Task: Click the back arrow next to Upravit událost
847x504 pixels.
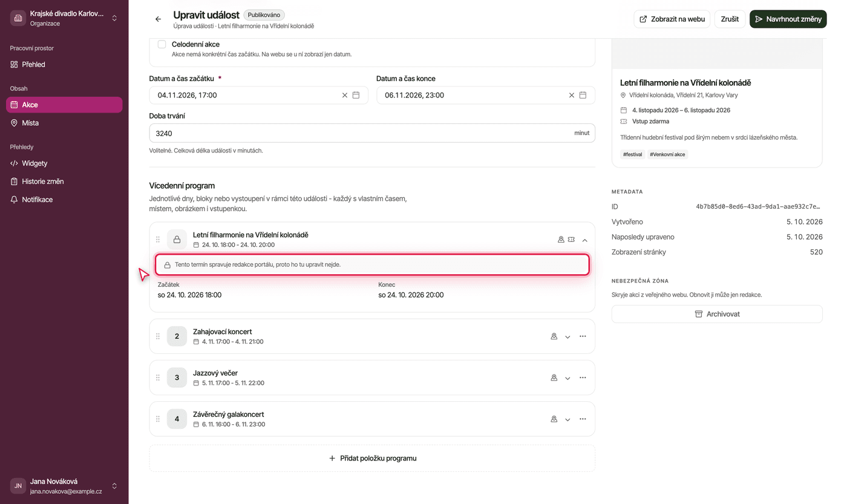Action: click(158, 19)
